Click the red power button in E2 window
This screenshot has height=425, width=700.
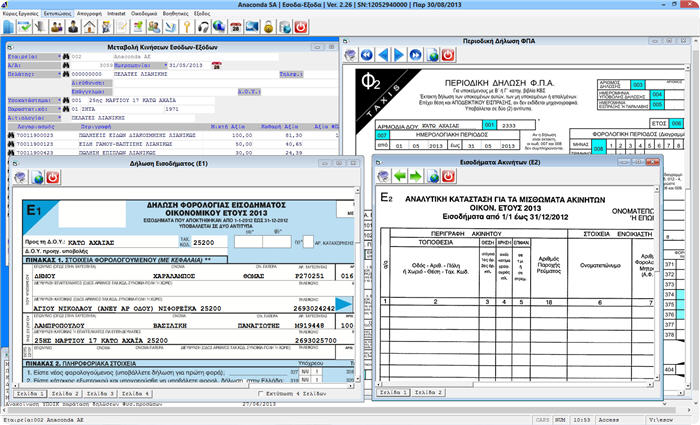(448, 176)
